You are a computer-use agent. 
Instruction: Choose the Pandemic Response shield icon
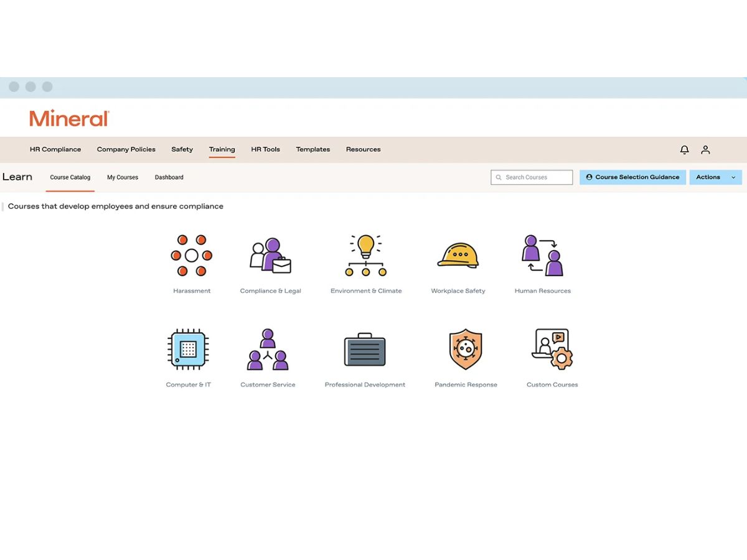coord(466,349)
